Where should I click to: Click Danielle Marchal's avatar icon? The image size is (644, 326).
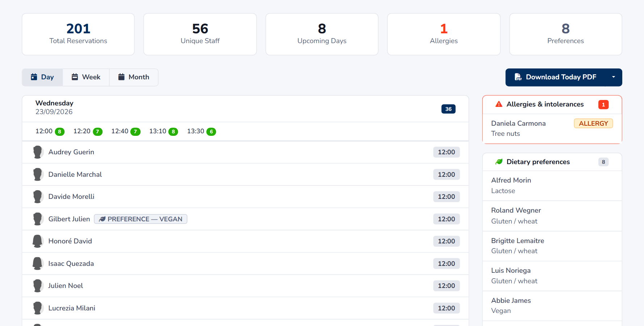point(38,175)
